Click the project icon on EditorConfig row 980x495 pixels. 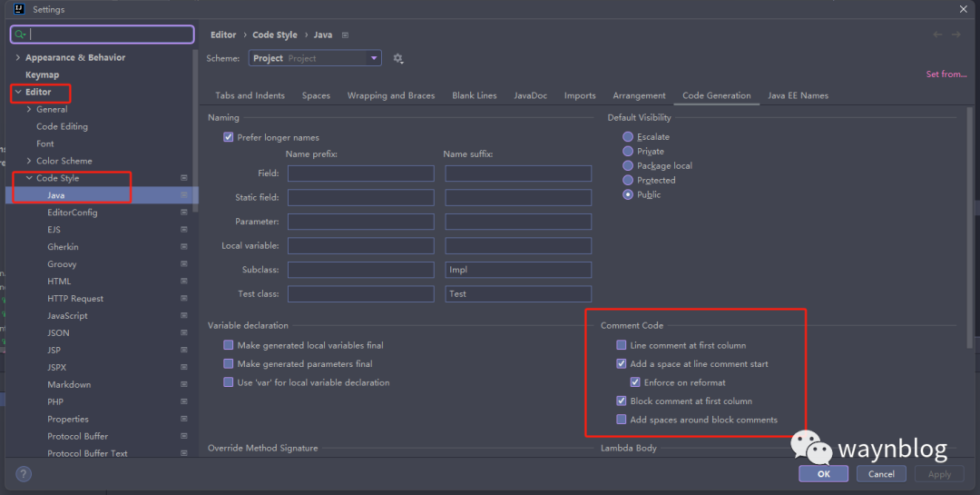183,213
